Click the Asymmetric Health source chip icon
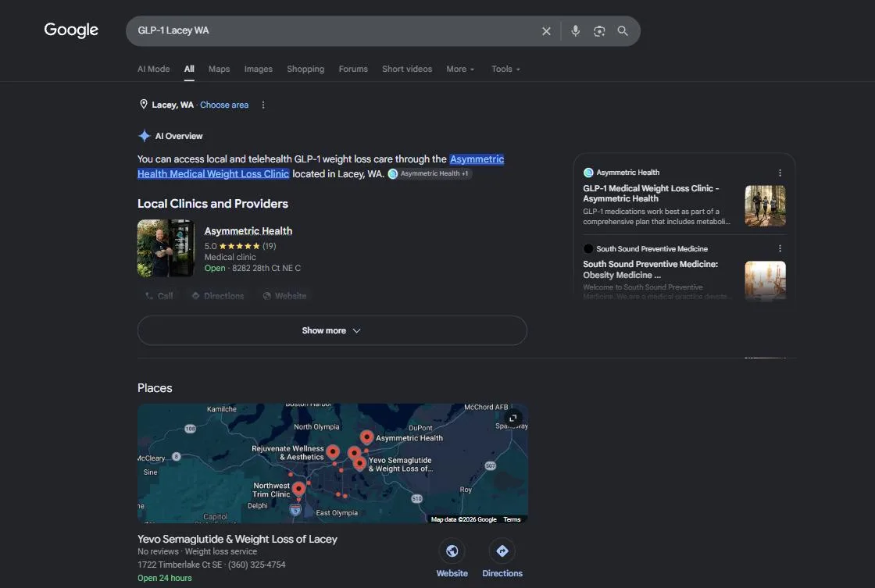 coord(393,174)
